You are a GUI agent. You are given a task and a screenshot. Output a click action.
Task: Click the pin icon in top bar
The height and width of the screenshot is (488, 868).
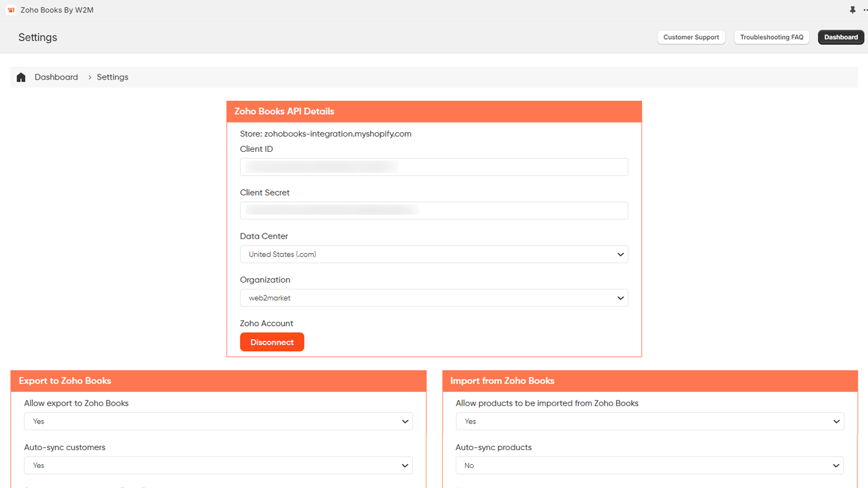(852, 10)
